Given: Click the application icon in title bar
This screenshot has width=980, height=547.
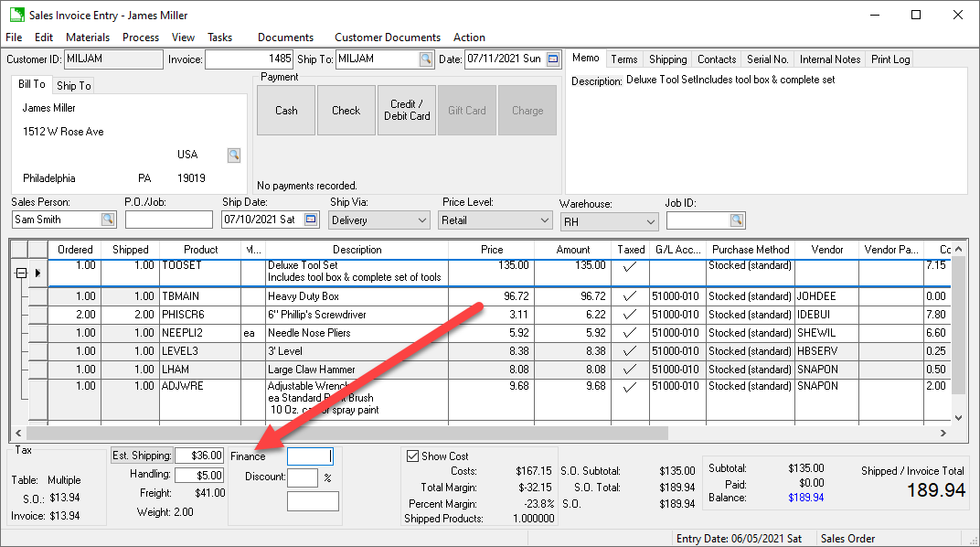Looking at the screenshot, I should pos(16,15).
